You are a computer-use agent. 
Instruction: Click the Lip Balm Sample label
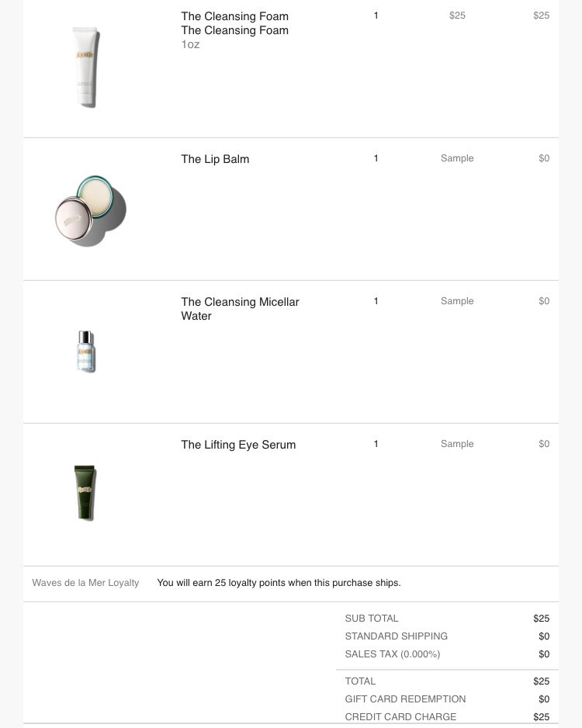457,158
